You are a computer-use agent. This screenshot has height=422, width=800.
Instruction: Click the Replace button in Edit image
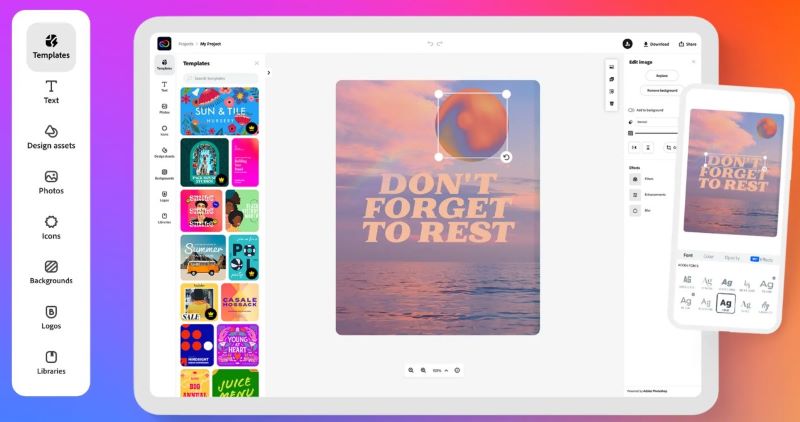(x=661, y=75)
